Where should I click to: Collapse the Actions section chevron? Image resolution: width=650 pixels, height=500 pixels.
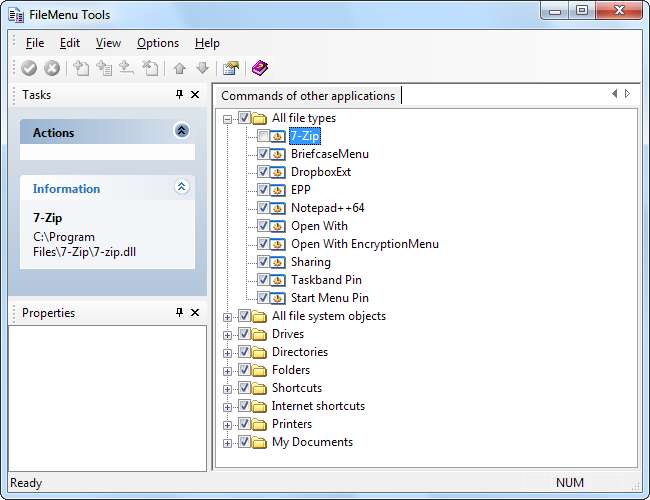click(181, 131)
